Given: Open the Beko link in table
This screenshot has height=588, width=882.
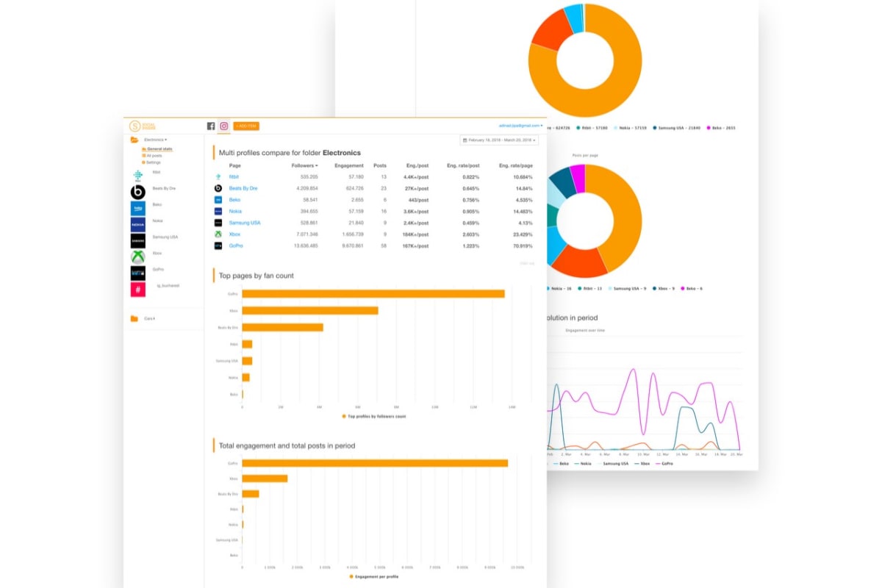Looking at the screenshot, I should (234, 200).
